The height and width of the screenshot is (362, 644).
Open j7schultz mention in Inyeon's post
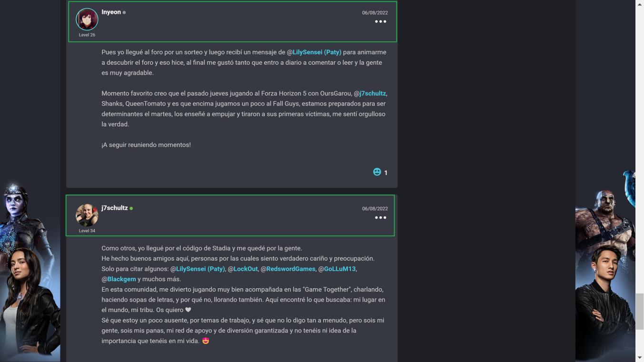(x=372, y=94)
